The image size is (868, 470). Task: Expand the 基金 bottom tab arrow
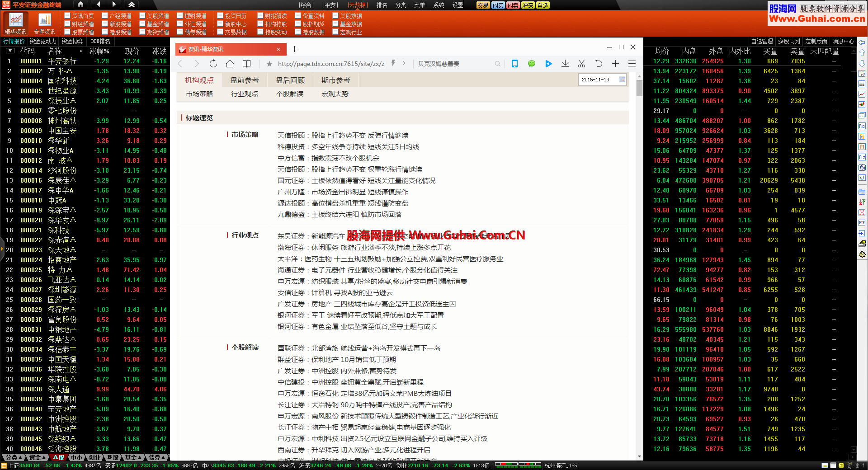(140, 457)
